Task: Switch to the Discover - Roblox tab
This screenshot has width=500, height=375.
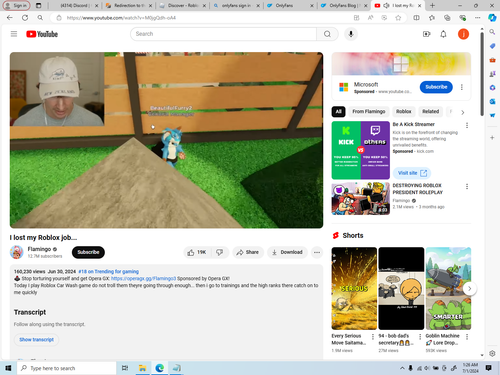Action: coord(183,5)
